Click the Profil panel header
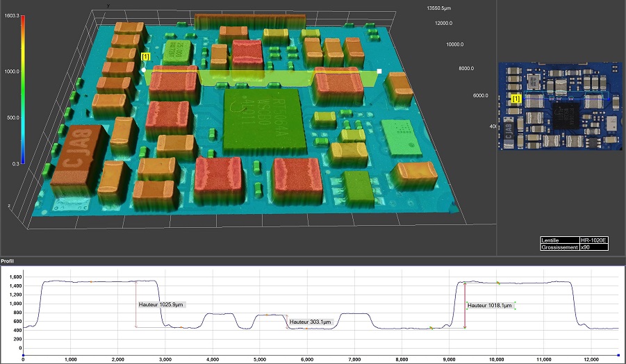The image size is (626, 364). pos(8,262)
